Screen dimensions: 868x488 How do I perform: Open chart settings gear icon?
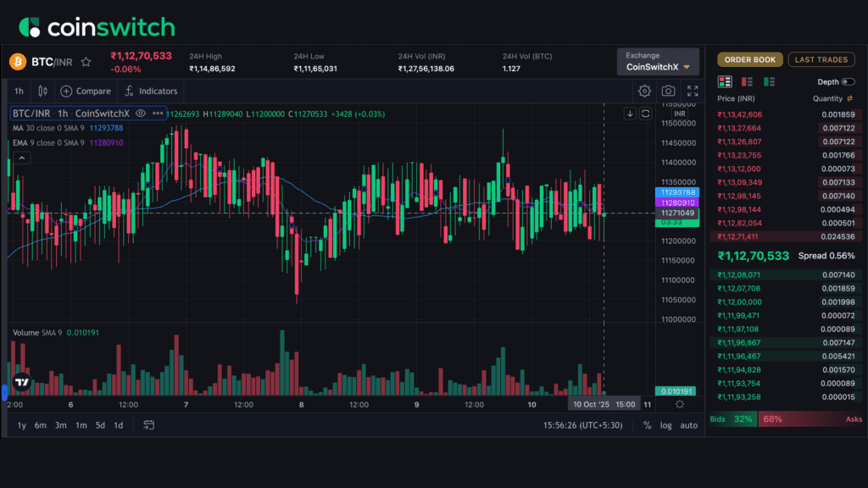(x=644, y=91)
